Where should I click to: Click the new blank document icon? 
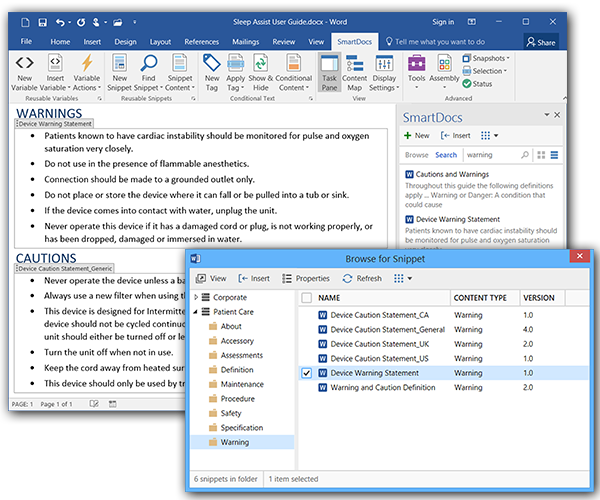25,22
